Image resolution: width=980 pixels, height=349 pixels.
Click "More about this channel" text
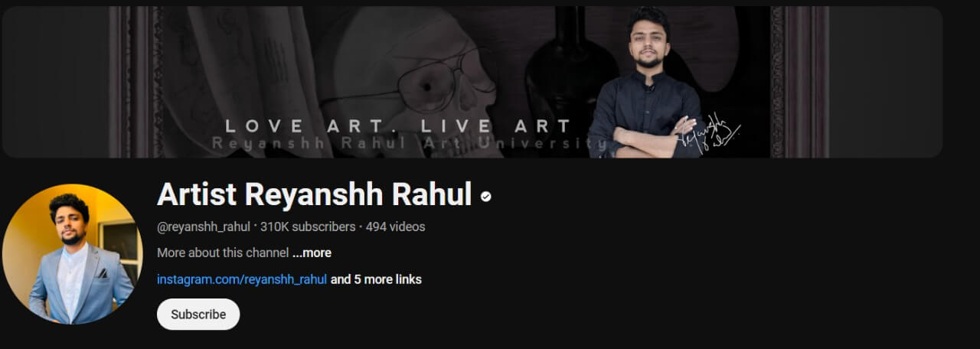pos(223,253)
